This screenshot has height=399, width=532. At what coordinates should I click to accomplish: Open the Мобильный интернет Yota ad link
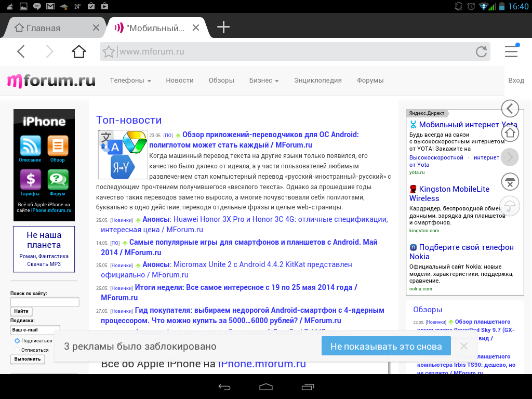pos(468,125)
